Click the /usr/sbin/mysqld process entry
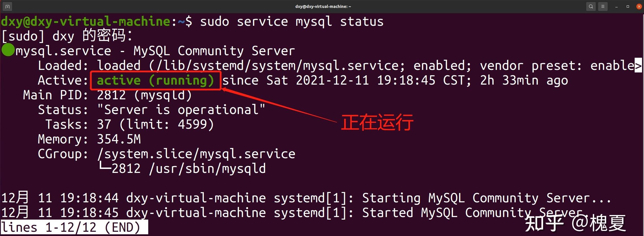This screenshot has width=644, height=236. (x=207, y=169)
